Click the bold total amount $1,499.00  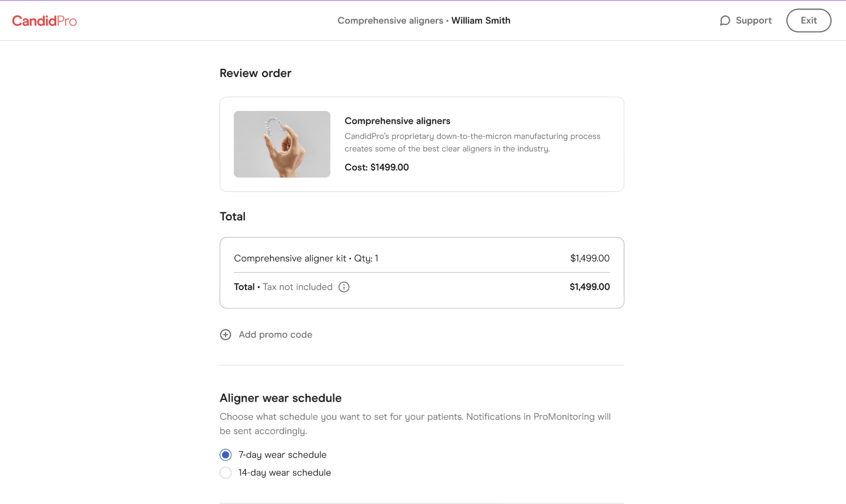tap(590, 287)
